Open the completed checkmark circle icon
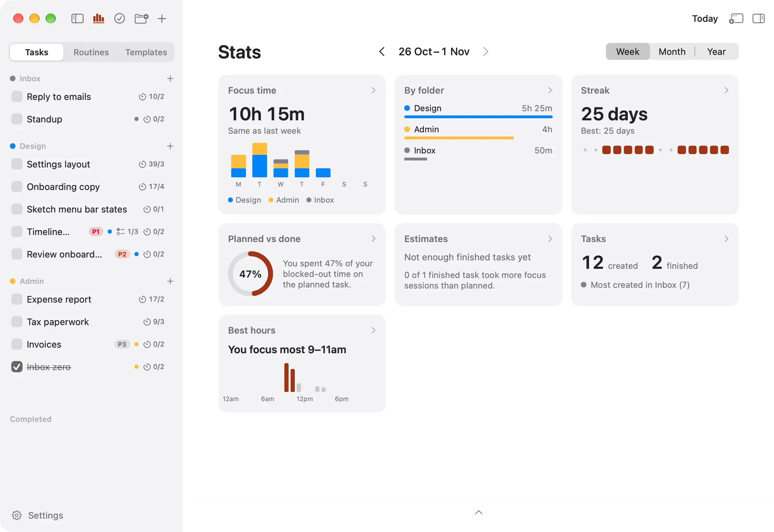 point(120,18)
